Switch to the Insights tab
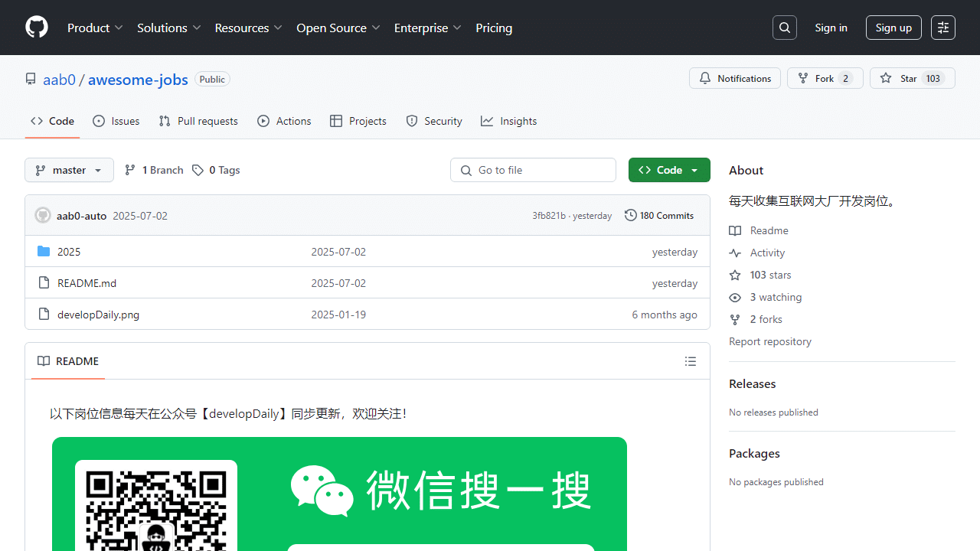980x551 pixels. tap(509, 121)
